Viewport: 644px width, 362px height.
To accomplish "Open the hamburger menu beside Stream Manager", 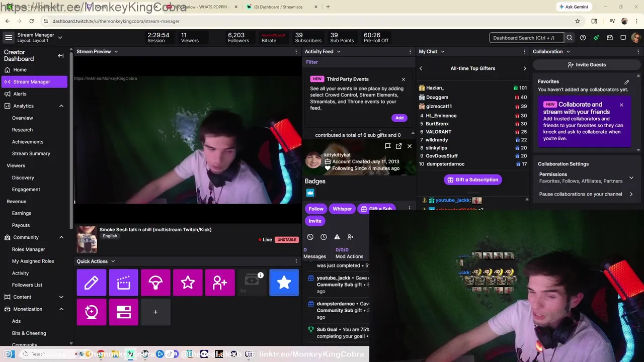I will (9, 38).
